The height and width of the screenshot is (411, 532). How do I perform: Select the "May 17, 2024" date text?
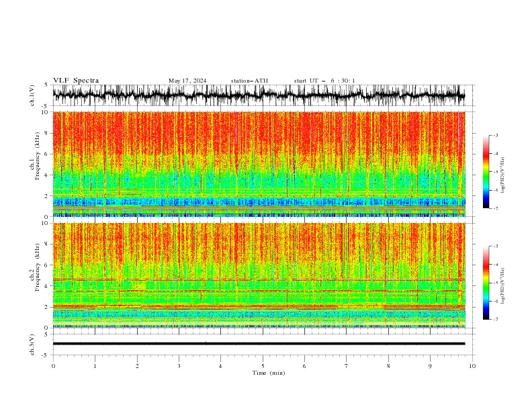click(187, 81)
